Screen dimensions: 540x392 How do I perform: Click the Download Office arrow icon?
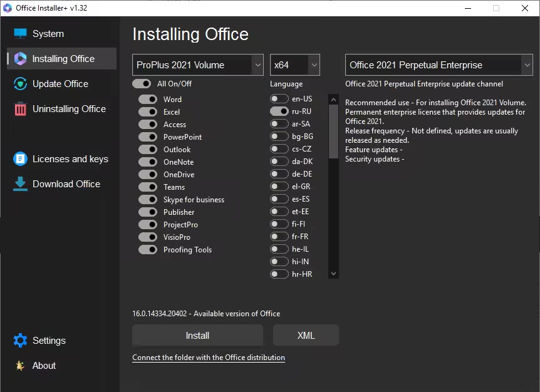21,184
